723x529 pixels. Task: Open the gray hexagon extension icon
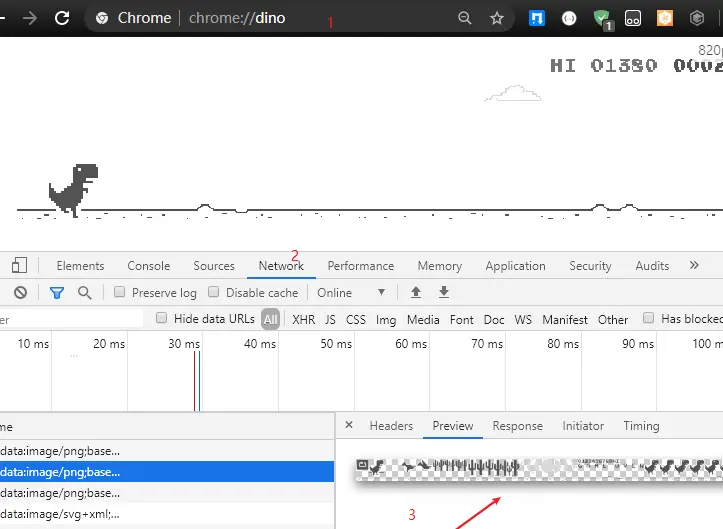[x=696, y=18]
